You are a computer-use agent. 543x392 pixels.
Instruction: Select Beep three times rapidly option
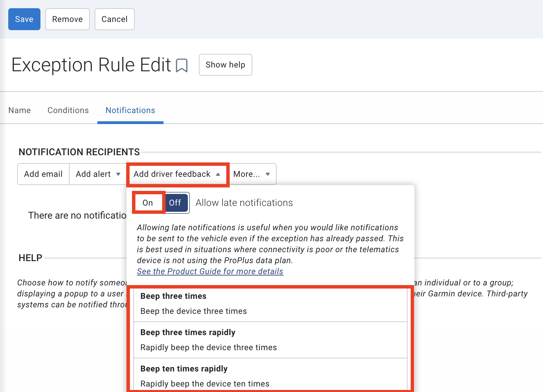(x=270, y=340)
